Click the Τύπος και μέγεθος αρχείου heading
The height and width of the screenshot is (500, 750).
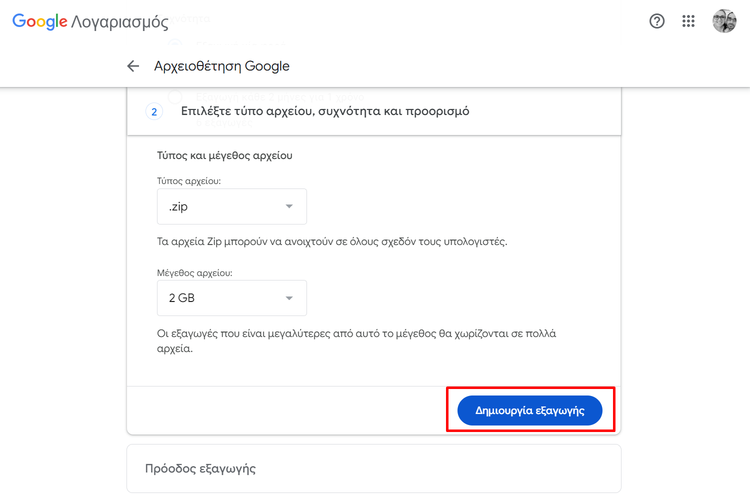tap(224, 156)
